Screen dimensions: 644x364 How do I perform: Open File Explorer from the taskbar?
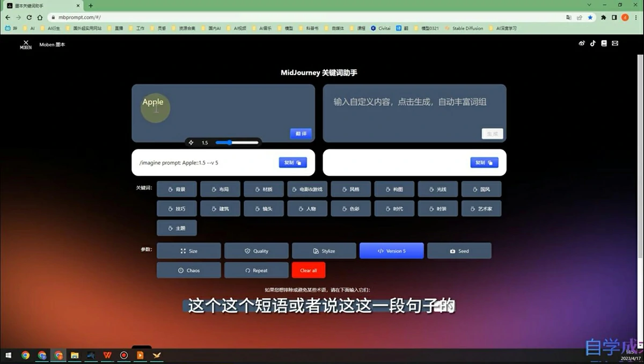[x=75, y=355]
